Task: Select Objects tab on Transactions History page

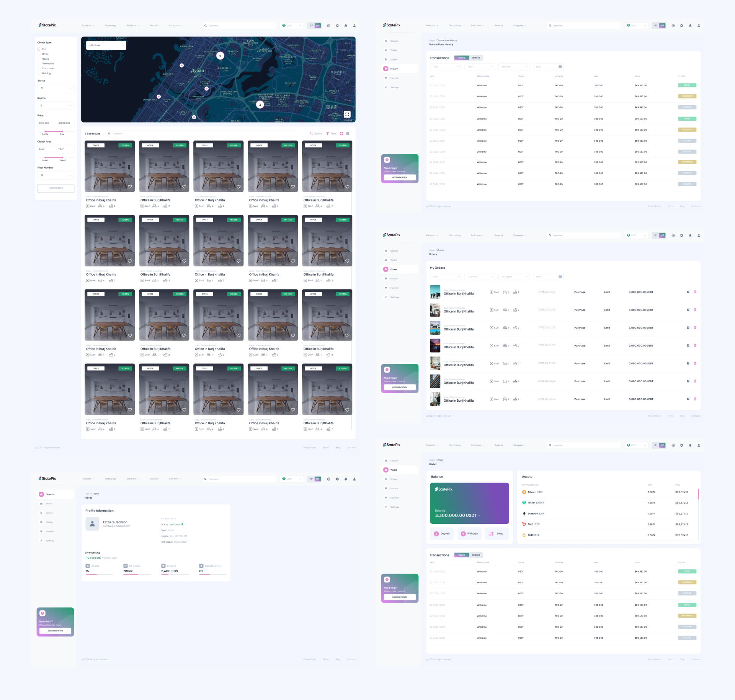Action: pos(476,58)
